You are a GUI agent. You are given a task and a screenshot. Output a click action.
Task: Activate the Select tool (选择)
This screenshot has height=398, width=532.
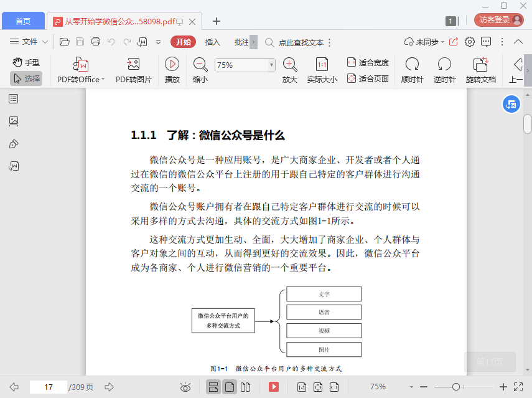tap(27, 78)
